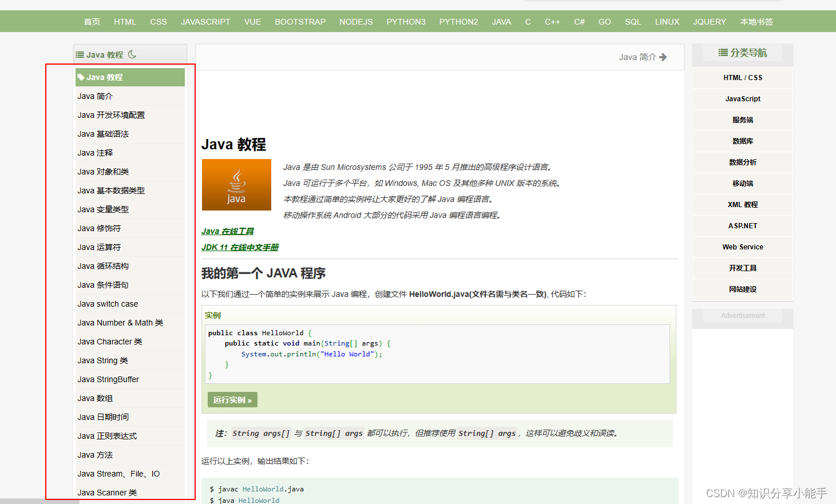Open Java 对象和类 in the sidebar
Screen dimensions: 836x504
click(130, 172)
